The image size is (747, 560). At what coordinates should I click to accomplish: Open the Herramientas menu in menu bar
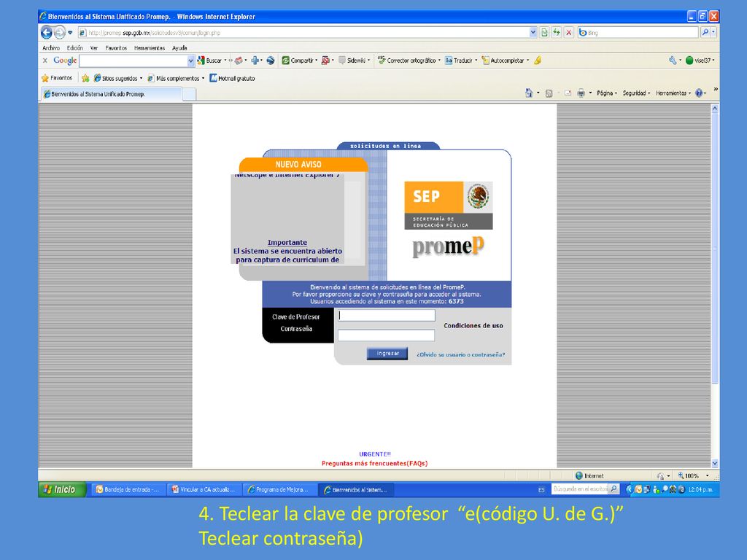pos(150,48)
